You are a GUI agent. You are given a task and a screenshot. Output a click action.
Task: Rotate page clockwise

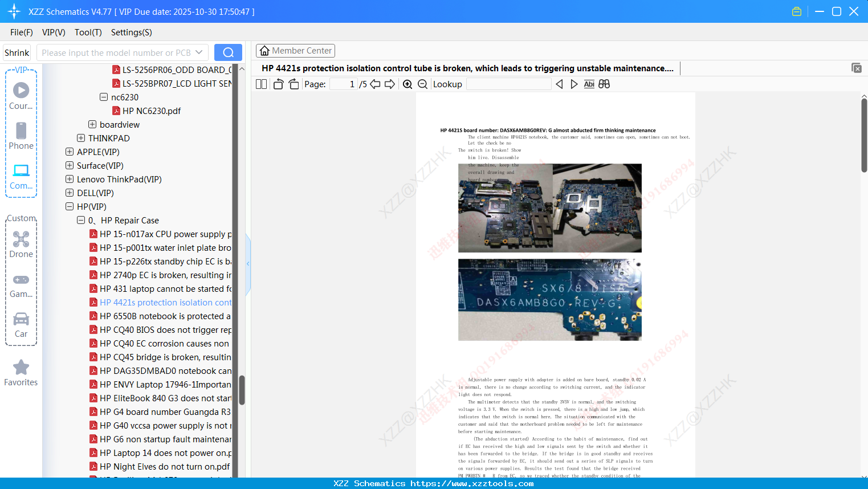294,84
